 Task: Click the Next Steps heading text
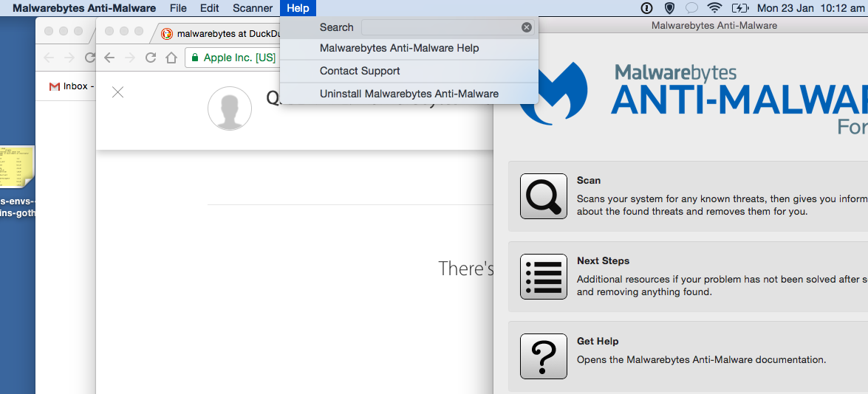(x=603, y=261)
